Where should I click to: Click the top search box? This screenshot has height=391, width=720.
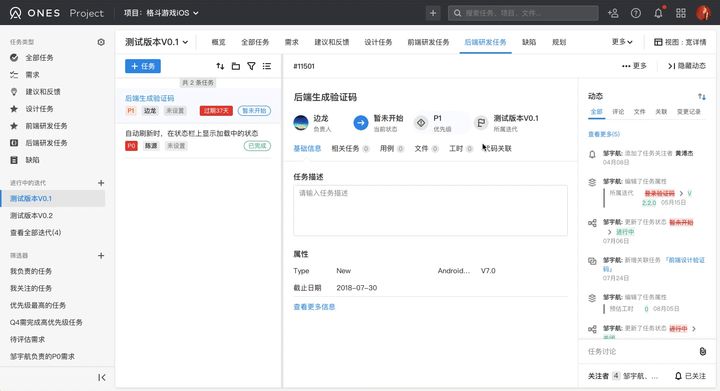point(523,13)
